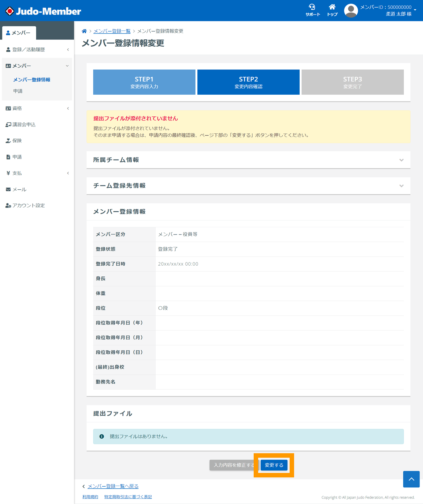This screenshot has width=423, height=504.
Task: Click the STEP2 変更内容確認 step box
Action: pyautogui.click(x=248, y=82)
